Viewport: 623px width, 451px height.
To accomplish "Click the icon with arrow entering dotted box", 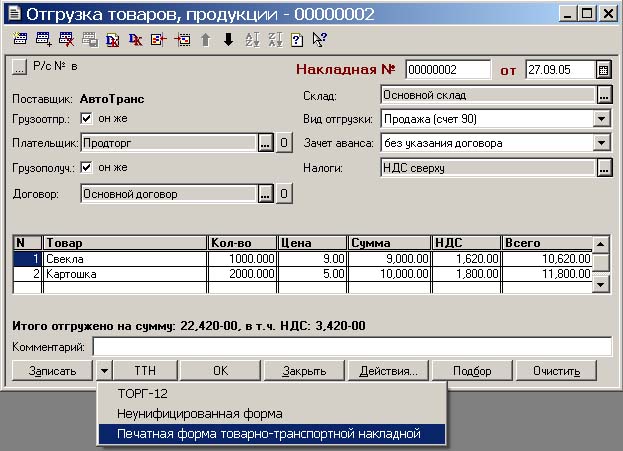I will 182,39.
